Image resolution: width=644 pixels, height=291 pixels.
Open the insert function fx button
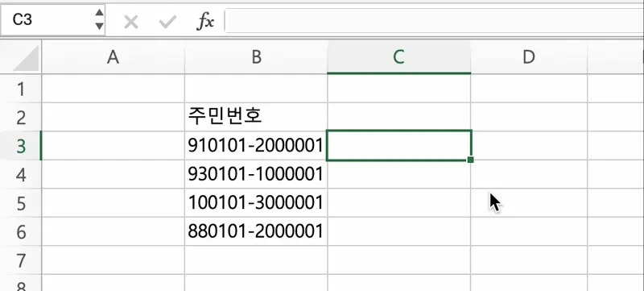click(205, 22)
